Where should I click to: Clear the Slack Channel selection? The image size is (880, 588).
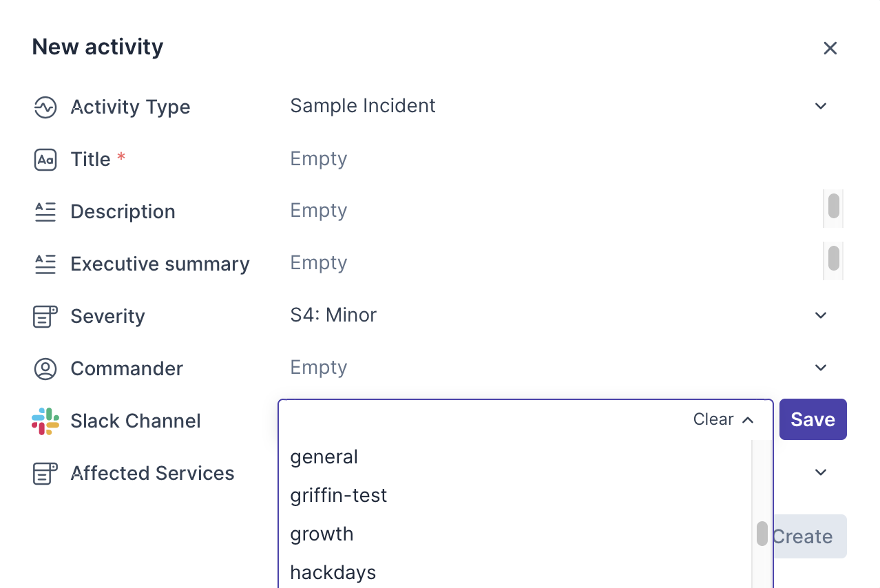point(713,420)
